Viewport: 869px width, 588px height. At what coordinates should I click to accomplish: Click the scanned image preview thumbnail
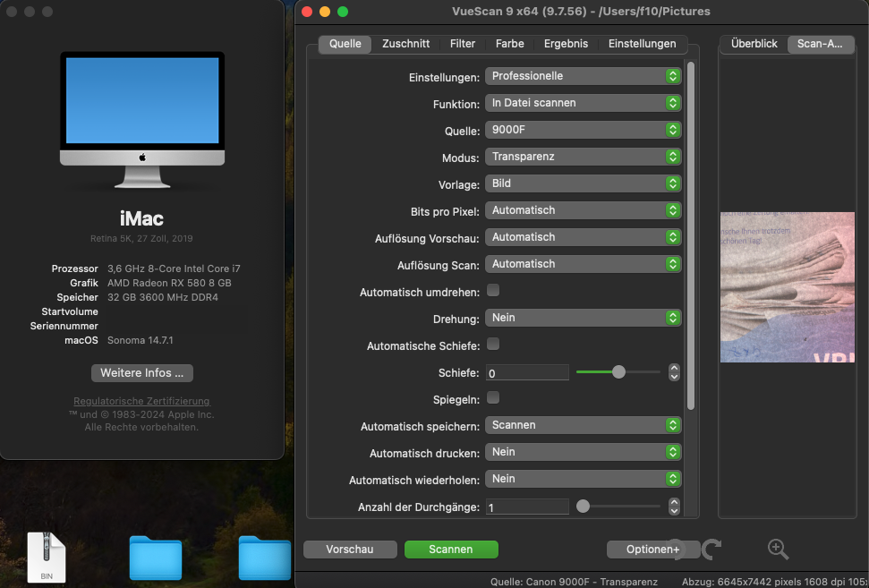[x=787, y=287]
